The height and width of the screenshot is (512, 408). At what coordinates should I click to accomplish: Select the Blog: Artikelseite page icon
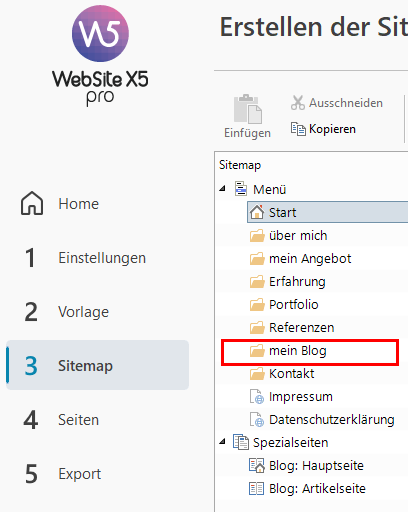[256, 489]
